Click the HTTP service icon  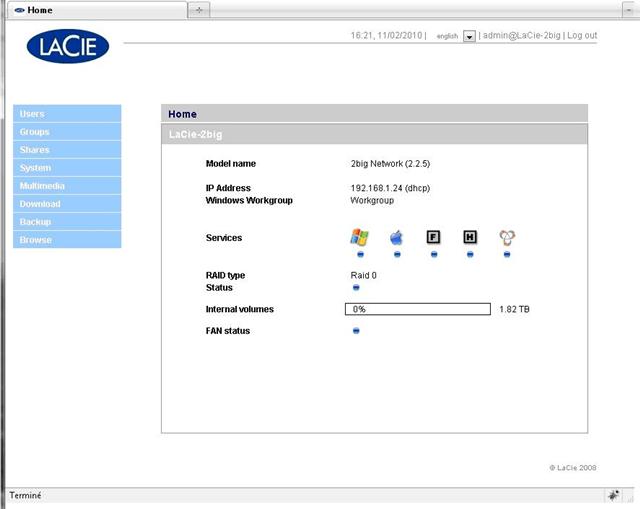(470, 237)
